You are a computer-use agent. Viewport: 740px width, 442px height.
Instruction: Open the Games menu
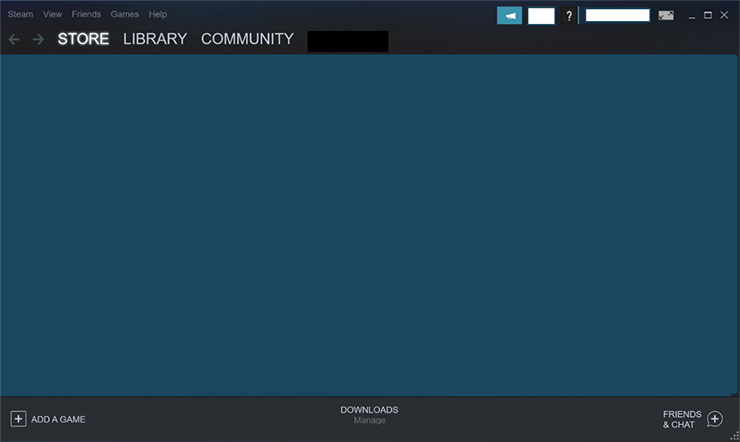pyautogui.click(x=125, y=14)
